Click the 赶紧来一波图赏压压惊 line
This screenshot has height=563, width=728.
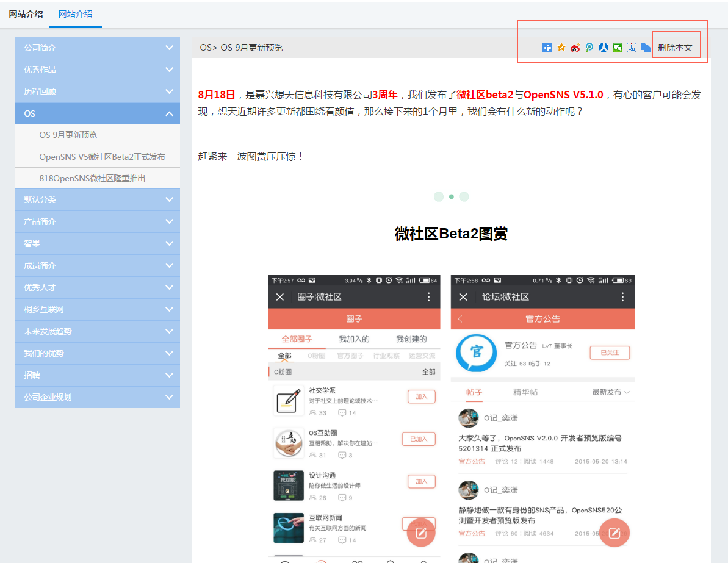pyautogui.click(x=251, y=156)
